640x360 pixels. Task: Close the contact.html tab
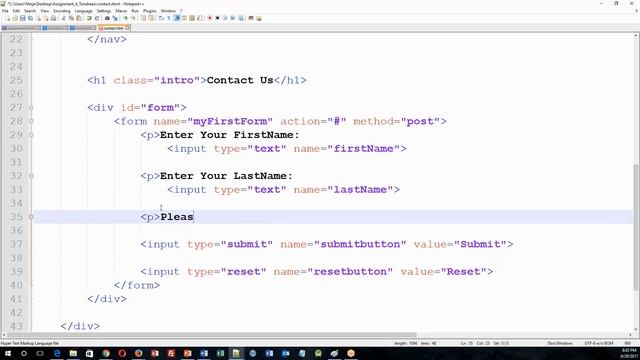[127, 28]
